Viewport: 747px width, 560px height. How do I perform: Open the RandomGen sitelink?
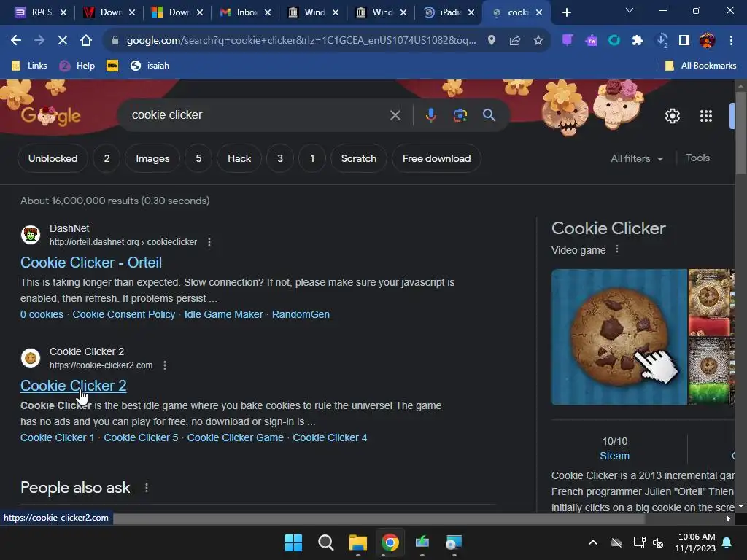click(x=301, y=314)
